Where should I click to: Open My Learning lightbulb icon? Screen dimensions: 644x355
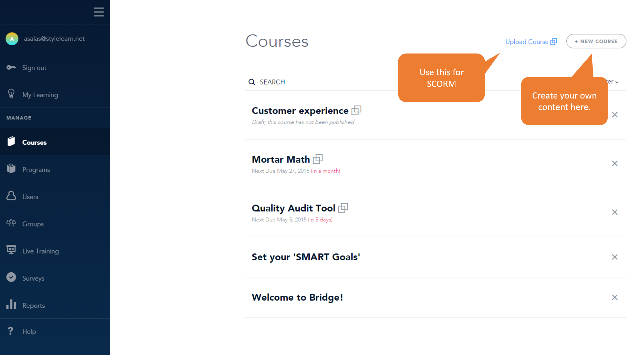click(x=11, y=94)
